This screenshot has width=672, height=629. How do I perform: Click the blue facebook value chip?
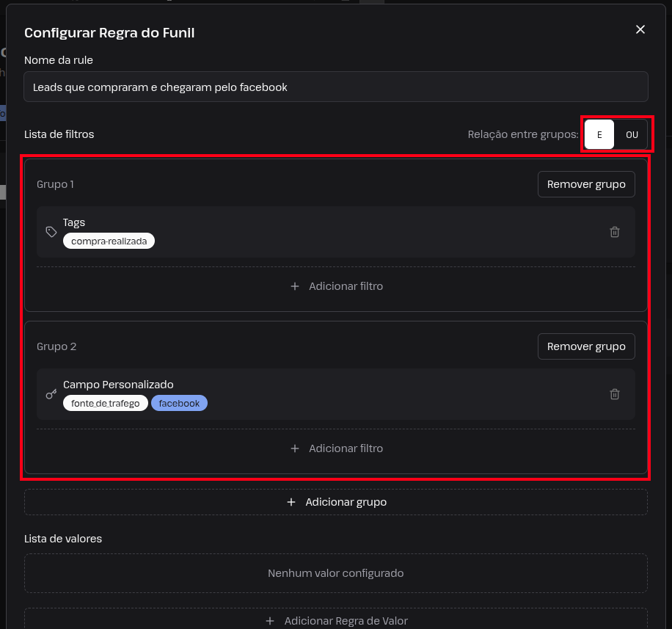point(179,403)
